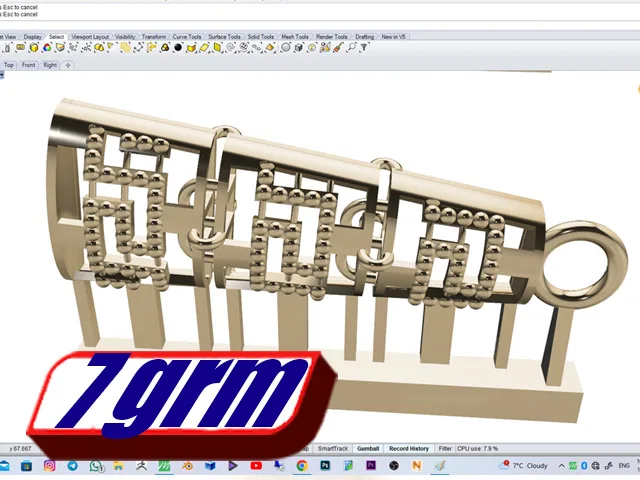
Task: Click the yellow solid box select icon
Action: tap(34, 48)
